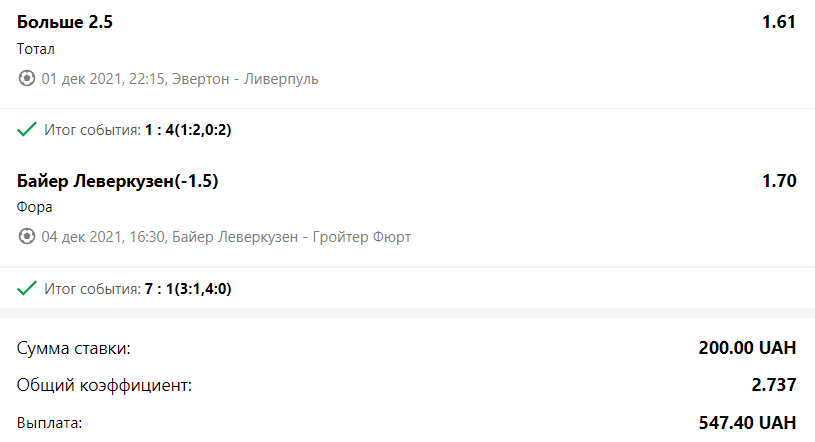The width and height of the screenshot is (815, 442).
Task: Click the Выплата label
Action: pos(49,423)
